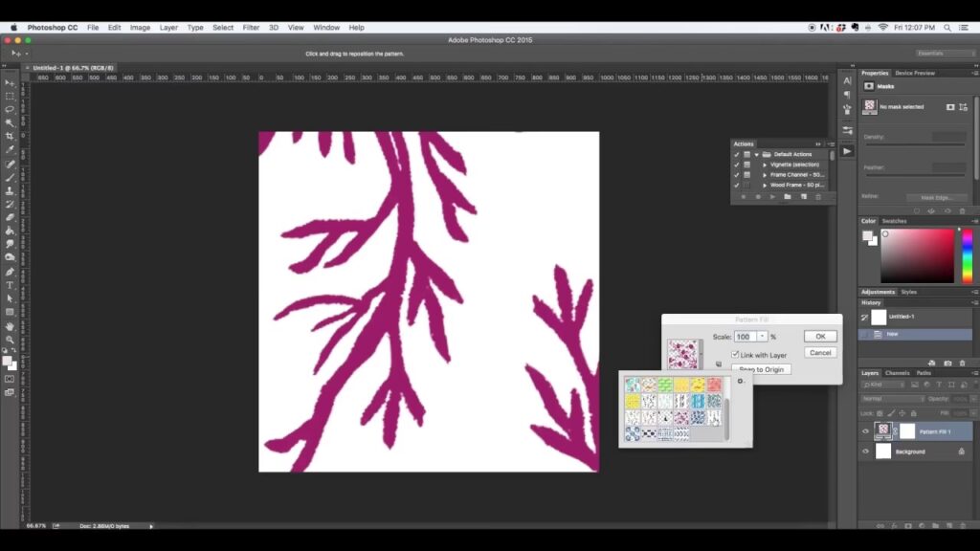Screen dimensions: 980x551
Task: Uncheck the Link with Layer checkbox
Action: [x=735, y=355]
